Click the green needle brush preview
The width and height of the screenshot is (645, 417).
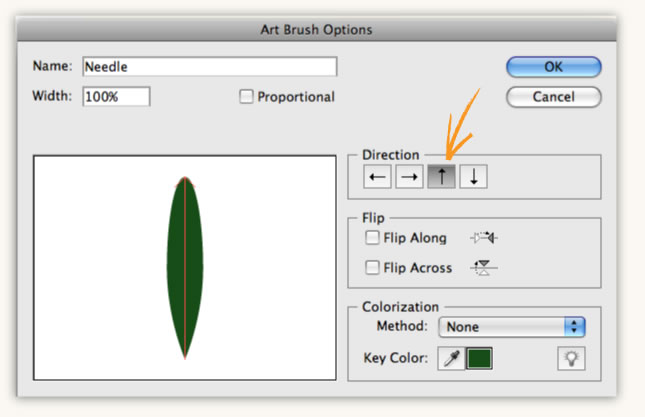(185, 268)
